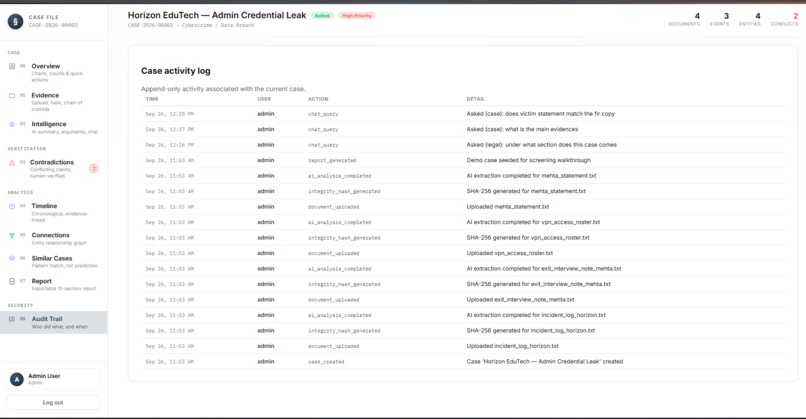Click the Events count 3
Viewport: 806px width, 419px height.
coord(726,16)
